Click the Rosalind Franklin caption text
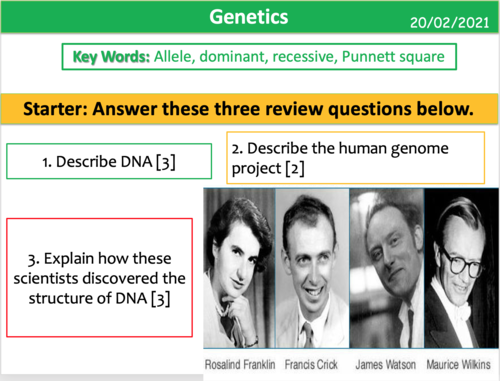This screenshot has height=381, width=500. (x=240, y=364)
